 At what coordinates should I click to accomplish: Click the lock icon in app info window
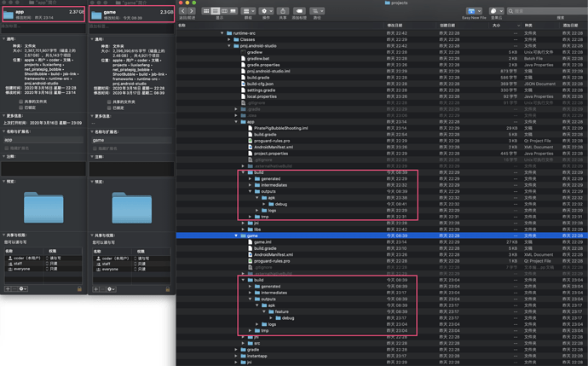(x=79, y=288)
